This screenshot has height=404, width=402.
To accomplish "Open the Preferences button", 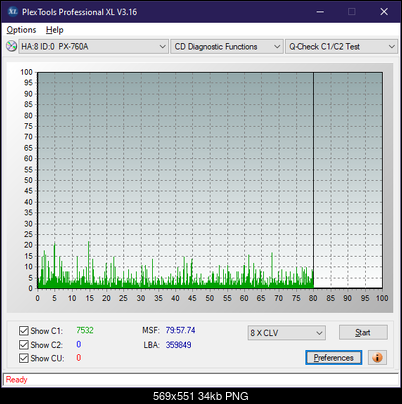I will pos(333,358).
